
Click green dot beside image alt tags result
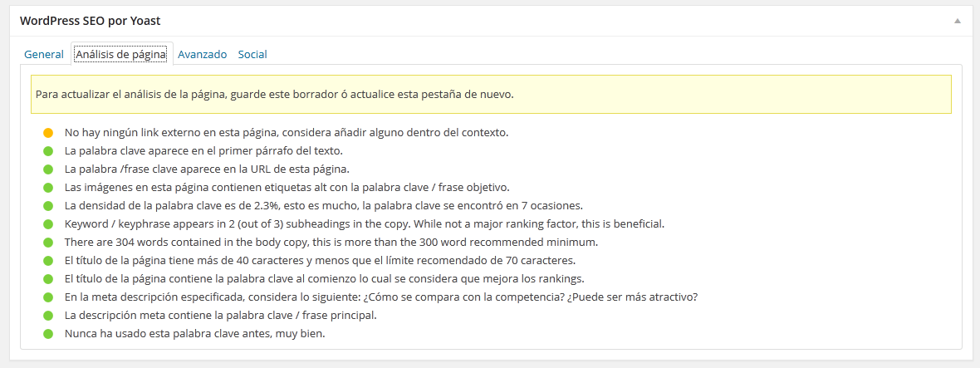[48, 188]
